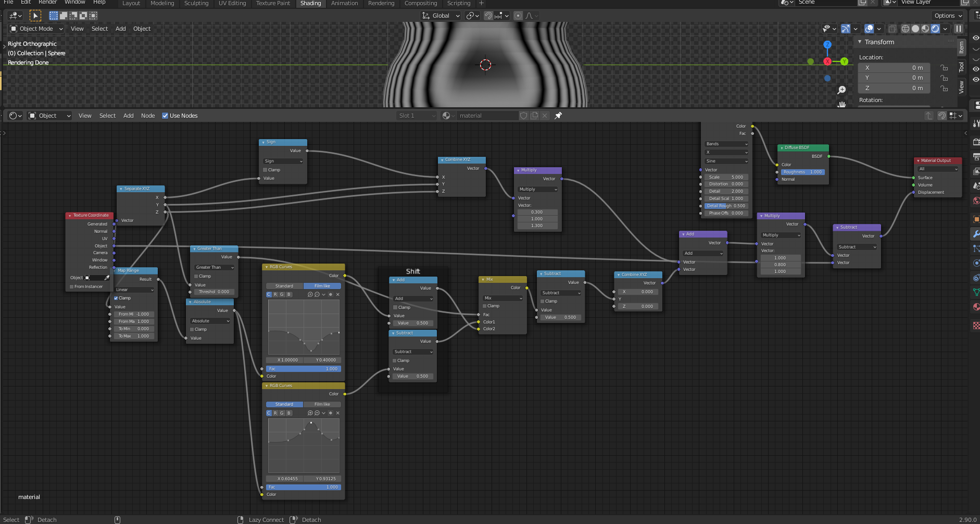980x524 pixels.
Task: Enable From Instancer checkbox in Texture Coordinate
Action: click(72, 286)
